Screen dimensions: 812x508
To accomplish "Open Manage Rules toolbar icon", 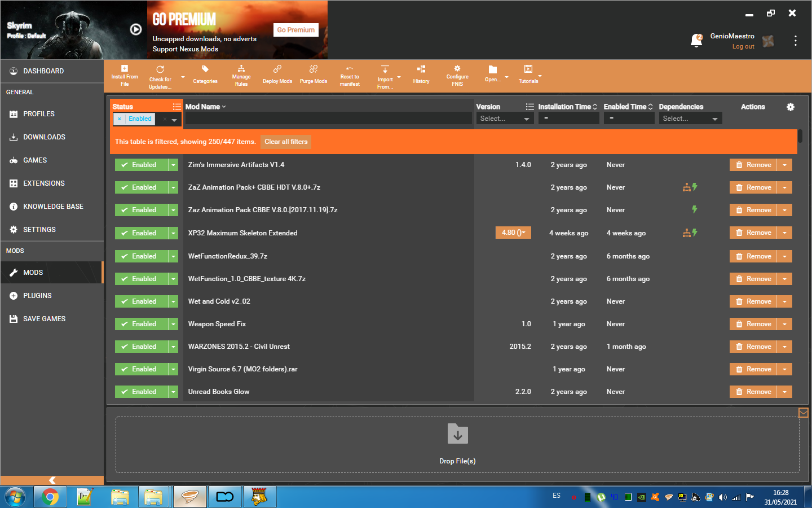I will pos(241,68).
